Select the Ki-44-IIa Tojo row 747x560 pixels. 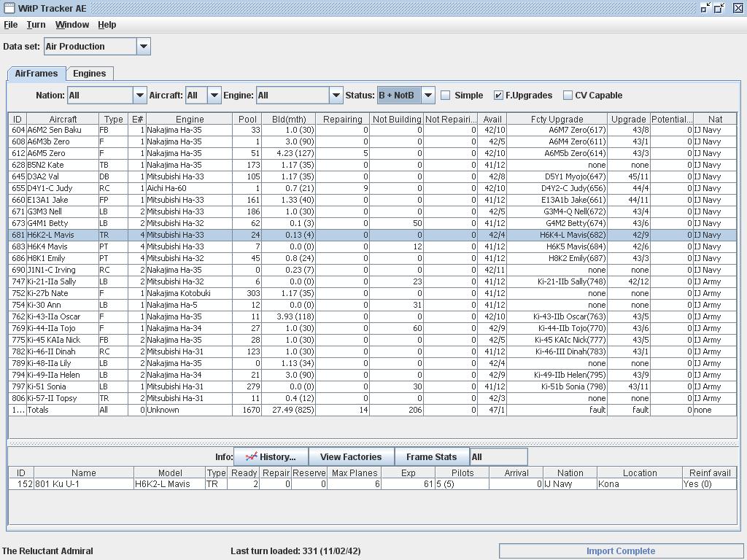(373, 328)
